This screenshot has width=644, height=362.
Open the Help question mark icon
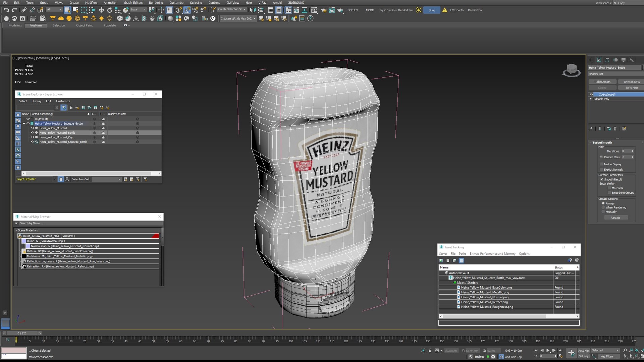[310, 18]
